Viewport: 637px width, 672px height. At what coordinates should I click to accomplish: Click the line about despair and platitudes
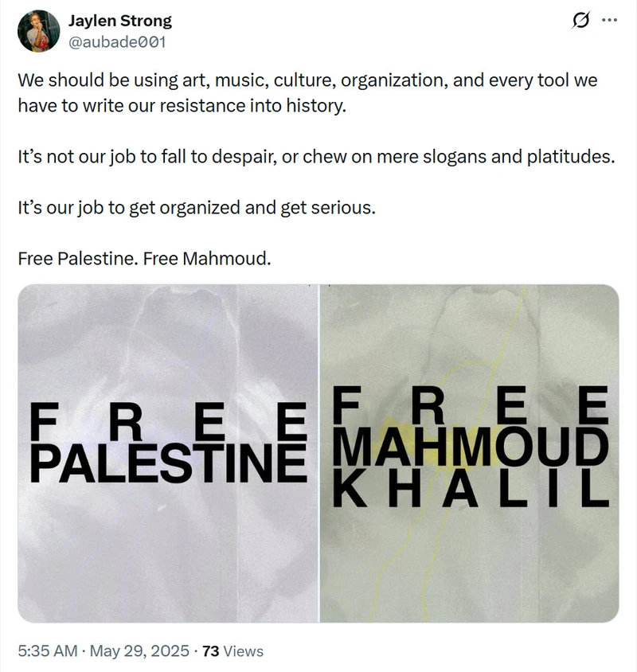pos(316,157)
